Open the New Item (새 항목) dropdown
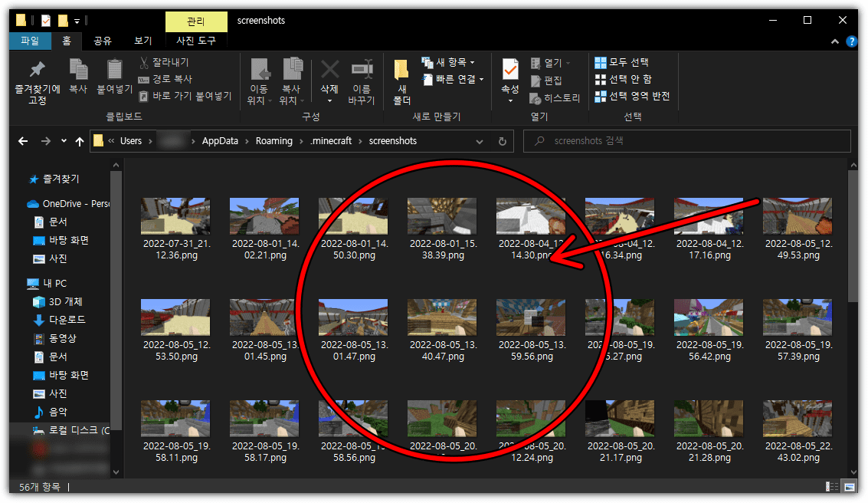The height and width of the screenshot is (503, 868). coord(448,62)
